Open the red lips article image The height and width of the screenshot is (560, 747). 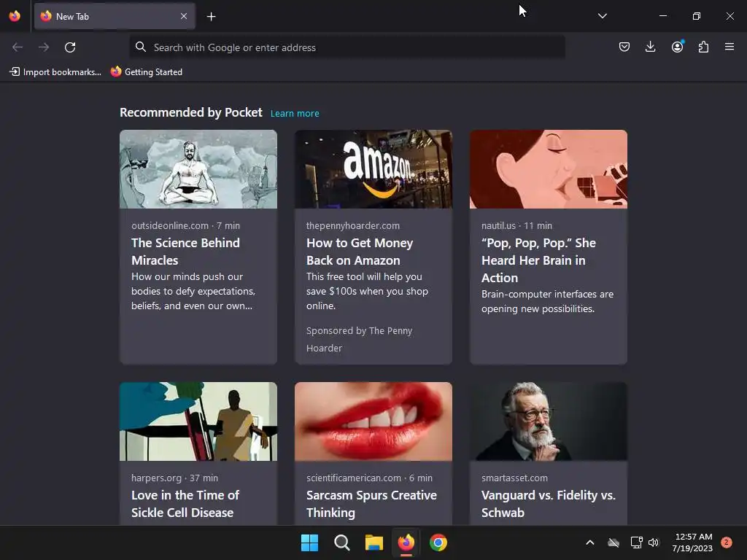373,421
